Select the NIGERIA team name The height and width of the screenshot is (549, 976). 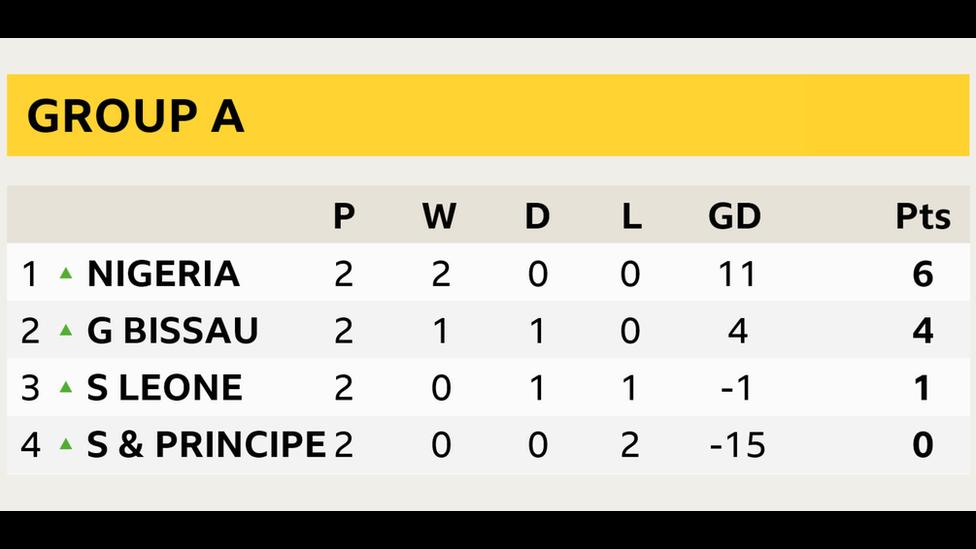point(163,273)
